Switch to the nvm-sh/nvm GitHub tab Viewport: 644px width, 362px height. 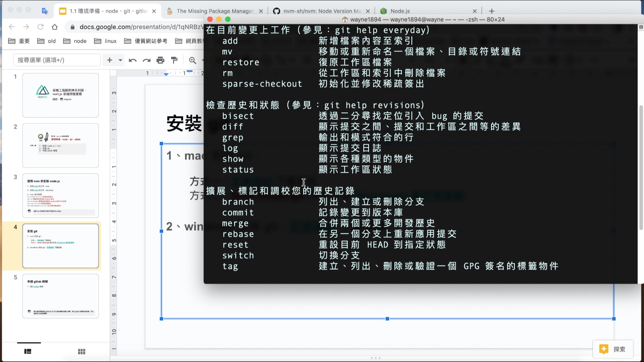click(319, 11)
